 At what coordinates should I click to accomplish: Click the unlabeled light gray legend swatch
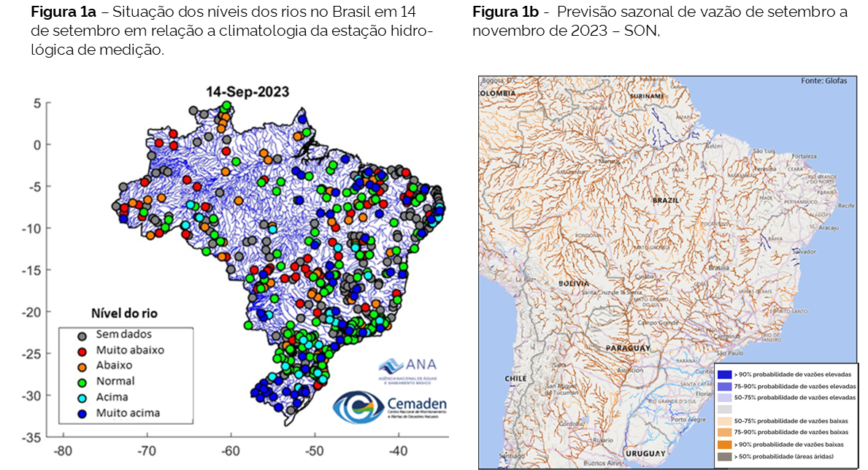coord(724,409)
